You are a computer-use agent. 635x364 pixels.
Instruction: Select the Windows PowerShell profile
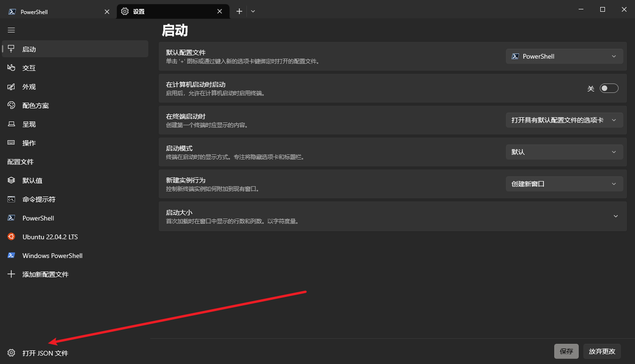[x=52, y=256]
